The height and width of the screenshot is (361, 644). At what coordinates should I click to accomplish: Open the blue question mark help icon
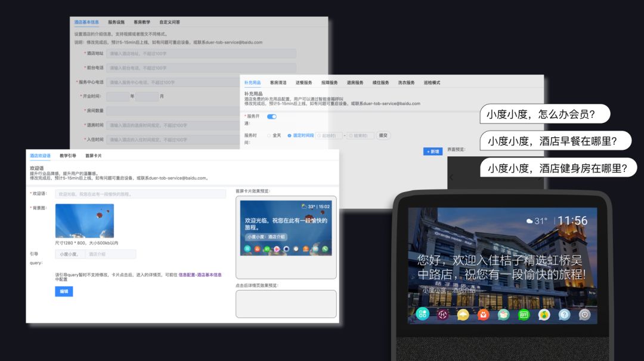(x=564, y=314)
